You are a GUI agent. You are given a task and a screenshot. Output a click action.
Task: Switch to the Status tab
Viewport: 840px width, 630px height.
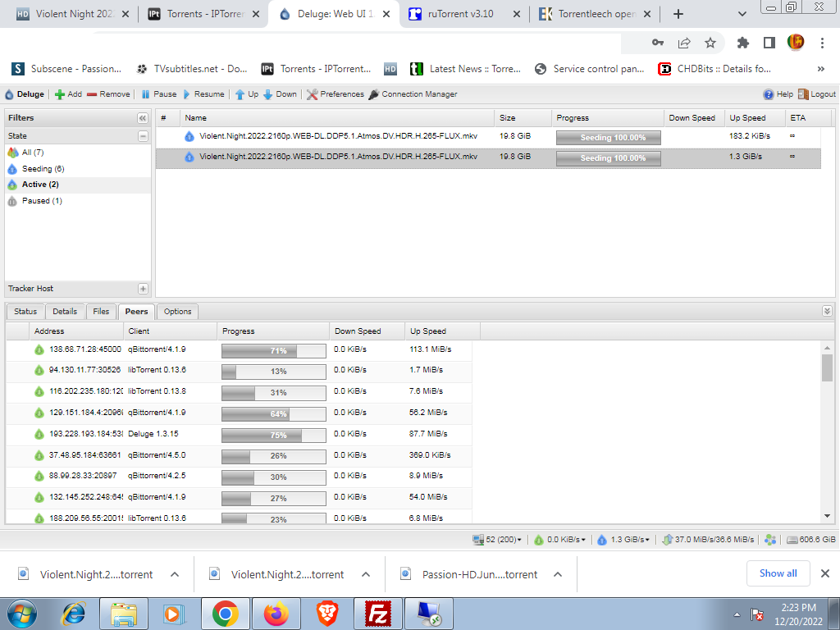(25, 312)
